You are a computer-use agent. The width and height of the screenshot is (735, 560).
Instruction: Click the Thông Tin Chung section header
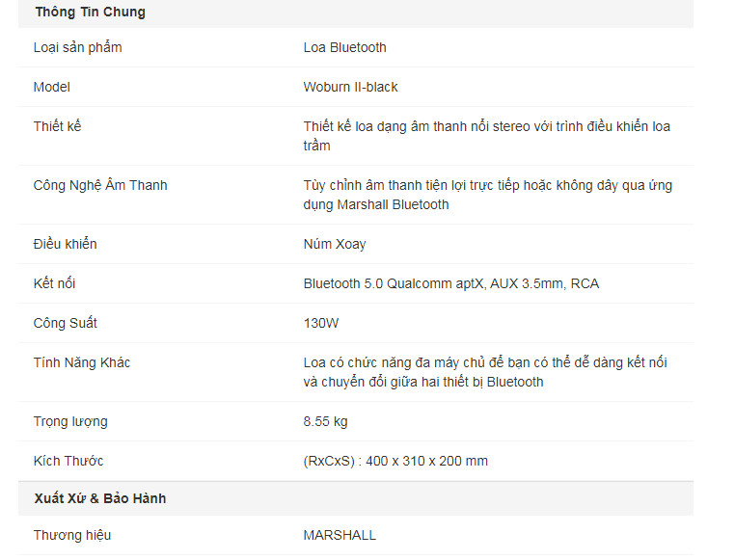click(90, 13)
